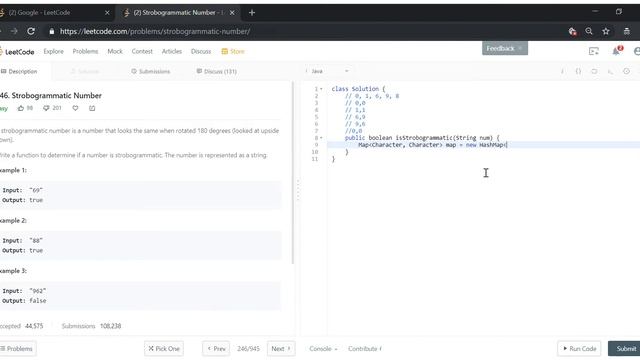
Task: Select the Description tab
Action: (x=20, y=71)
